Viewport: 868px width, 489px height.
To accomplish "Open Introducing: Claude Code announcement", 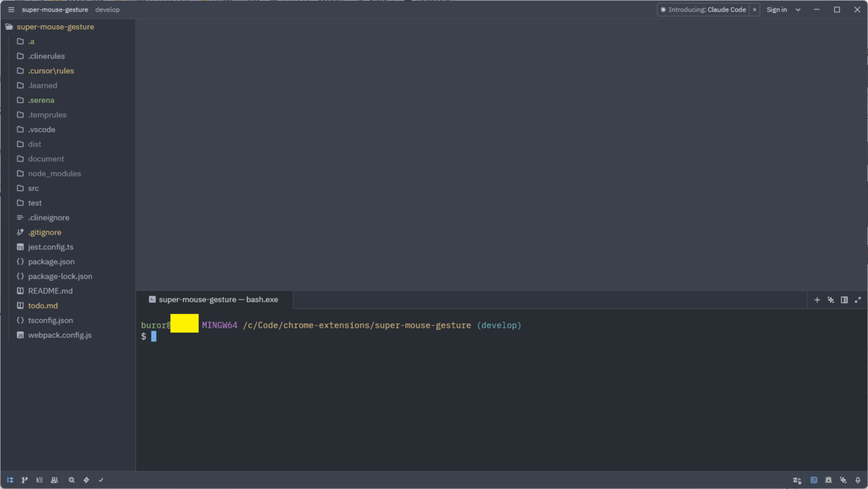I will point(703,9).
